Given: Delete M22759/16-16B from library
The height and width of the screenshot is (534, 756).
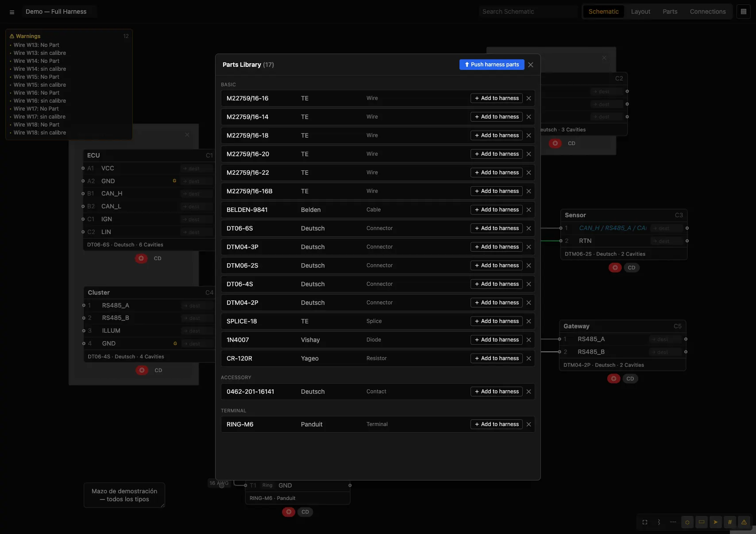Looking at the screenshot, I should (528, 191).
